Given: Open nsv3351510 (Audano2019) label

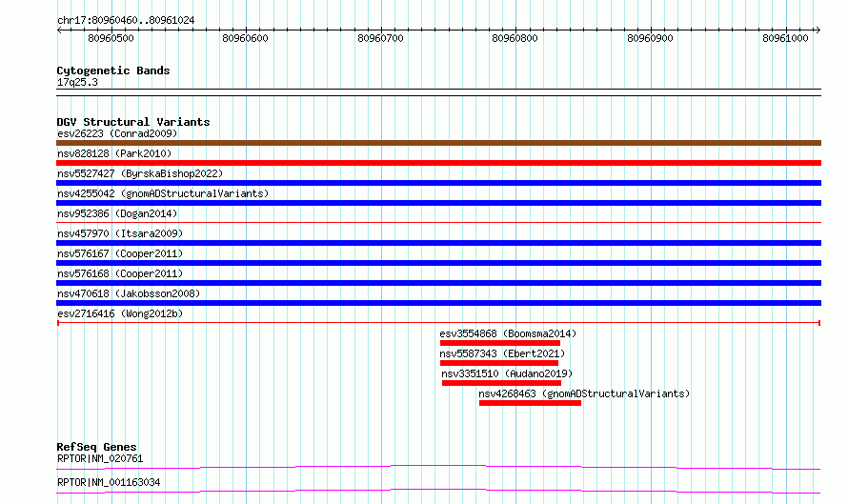Looking at the screenshot, I should (507, 373).
